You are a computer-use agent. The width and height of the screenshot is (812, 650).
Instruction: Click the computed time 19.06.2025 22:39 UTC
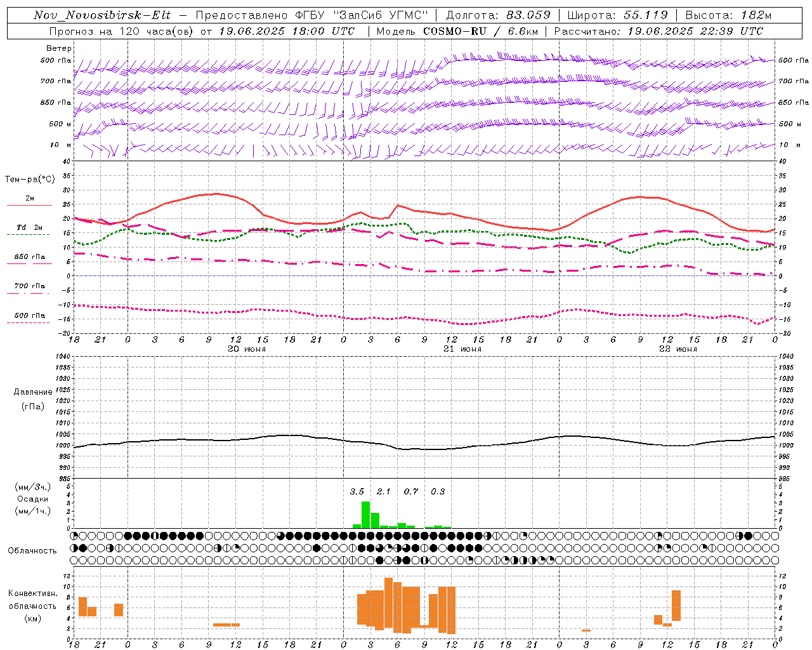[x=695, y=31]
